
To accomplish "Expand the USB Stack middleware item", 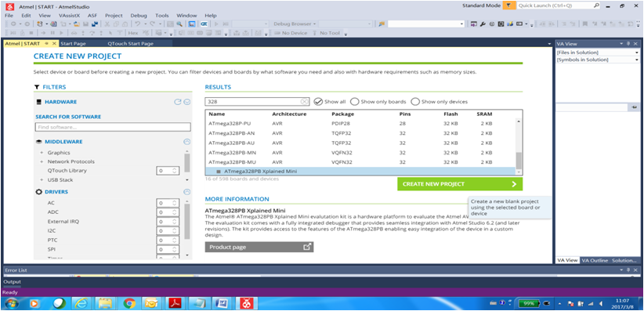I will (42, 180).
